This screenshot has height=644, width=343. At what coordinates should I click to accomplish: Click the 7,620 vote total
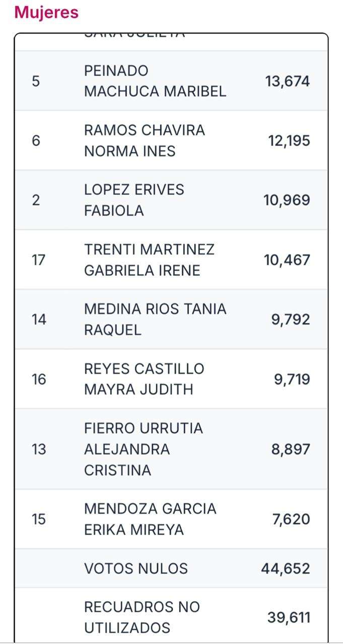(291, 519)
